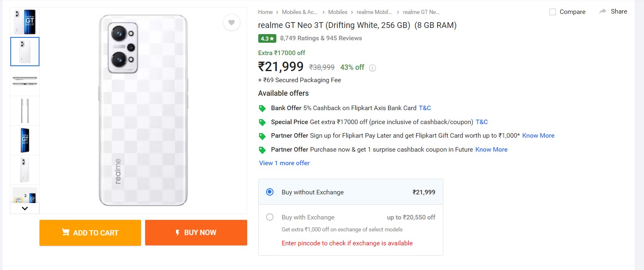Expand View 1 more offer
This screenshot has width=644, height=270.
click(284, 163)
